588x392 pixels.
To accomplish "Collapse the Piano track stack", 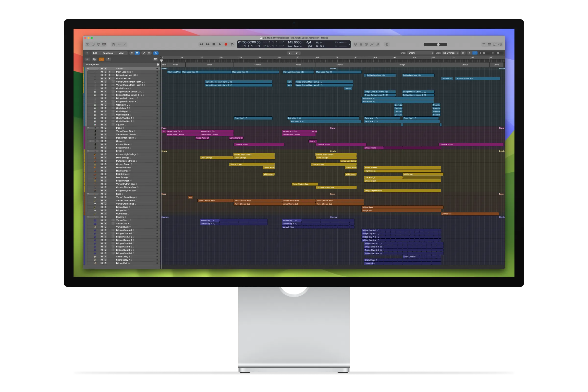I will (x=88, y=128).
